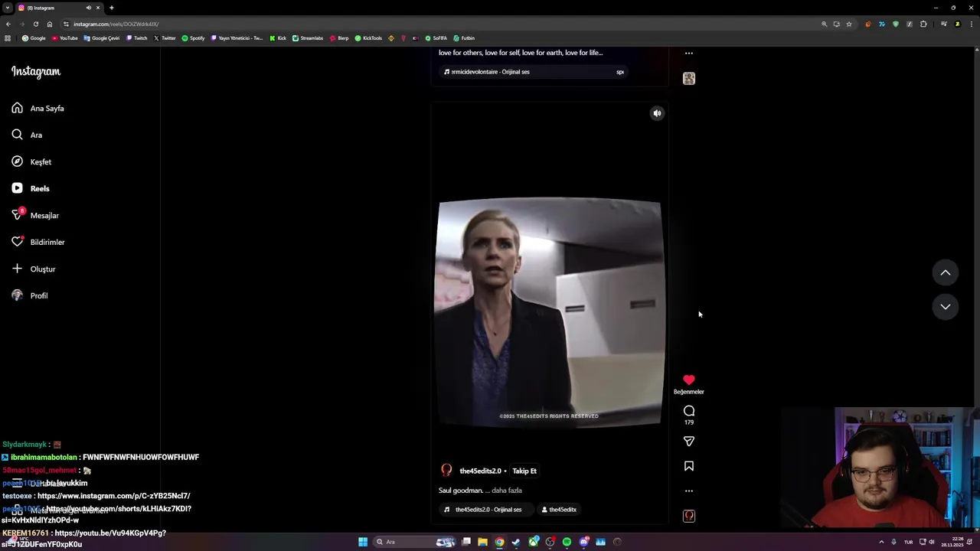980x551 pixels.
Task: Install app icon in address bar
Action: coord(837,24)
